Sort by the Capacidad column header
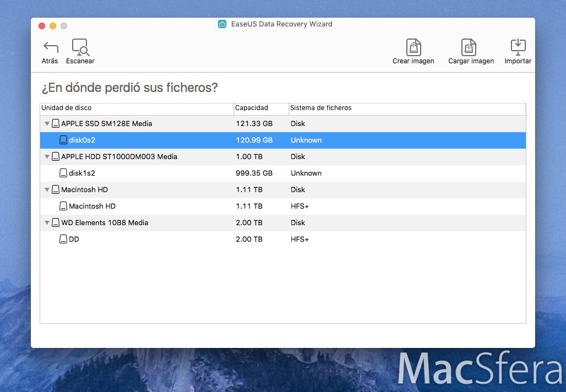566x392 pixels. click(x=262, y=108)
